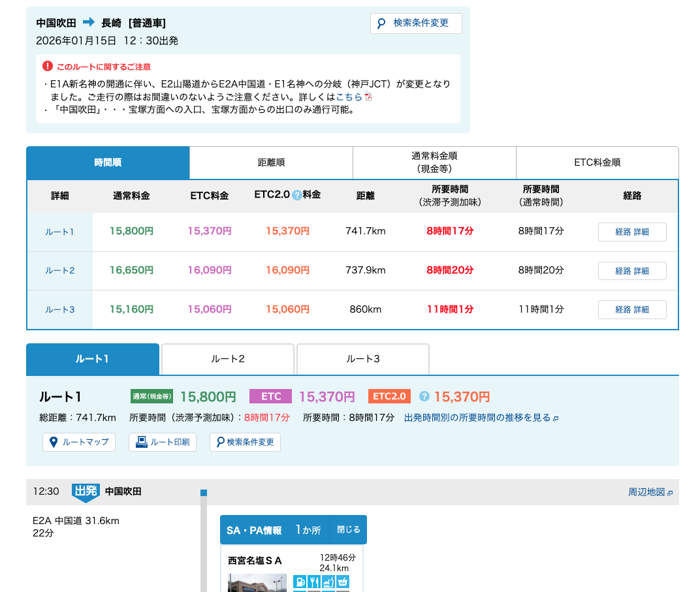
Task: Click the red warning icon for route notice
Action: coord(48,66)
